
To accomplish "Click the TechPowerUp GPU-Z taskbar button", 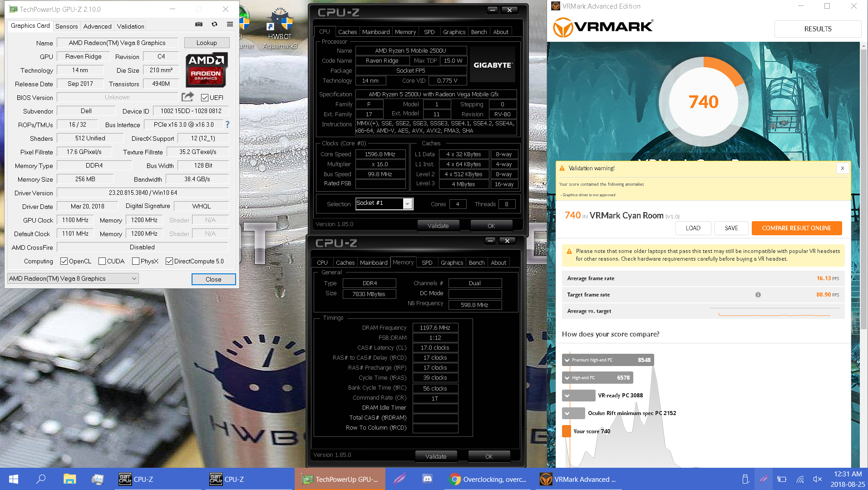I will 340,479.
